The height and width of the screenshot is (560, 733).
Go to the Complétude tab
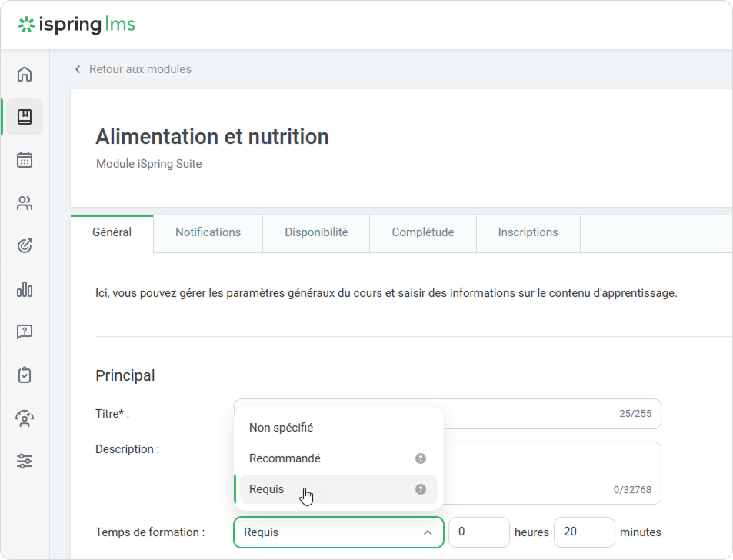pyautogui.click(x=422, y=232)
